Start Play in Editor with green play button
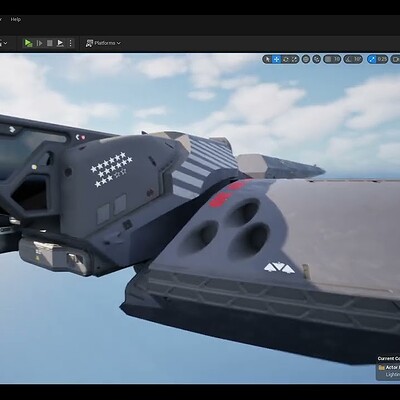 [28, 43]
